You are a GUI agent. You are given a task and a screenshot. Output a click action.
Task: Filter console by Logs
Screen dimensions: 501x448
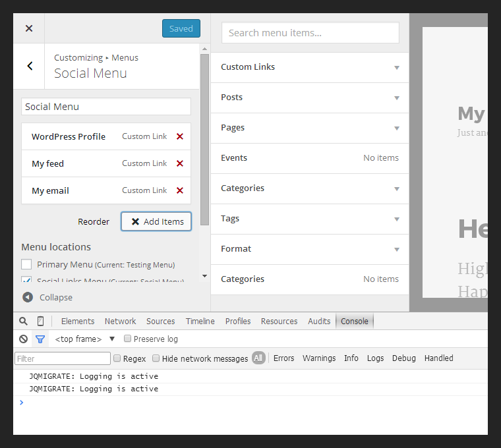coord(376,358)
